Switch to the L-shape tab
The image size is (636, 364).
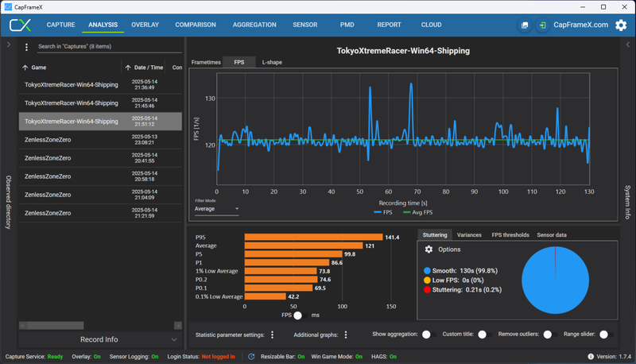(x=272, y=62)
